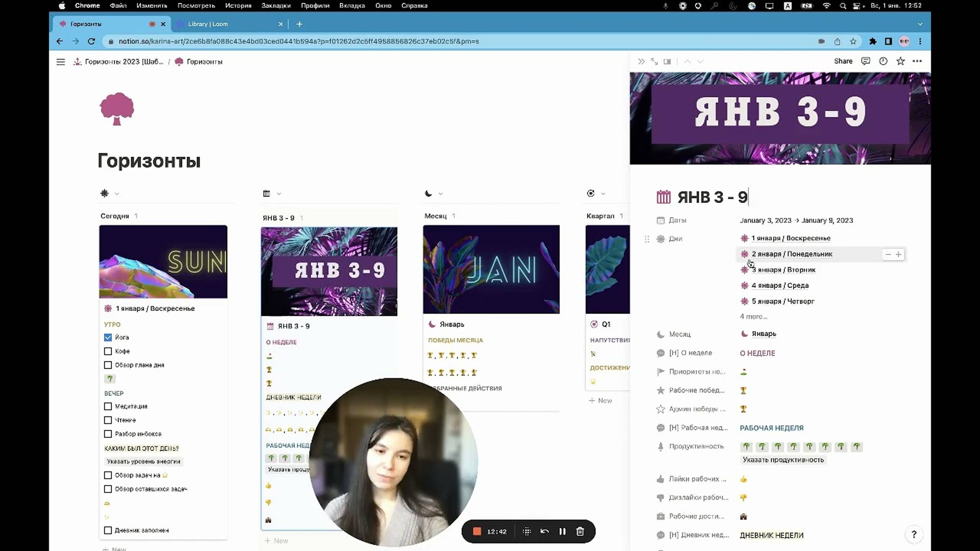Open the page options menu (three dots)
The image size is (980, 551).
click(x=918, y=61)
